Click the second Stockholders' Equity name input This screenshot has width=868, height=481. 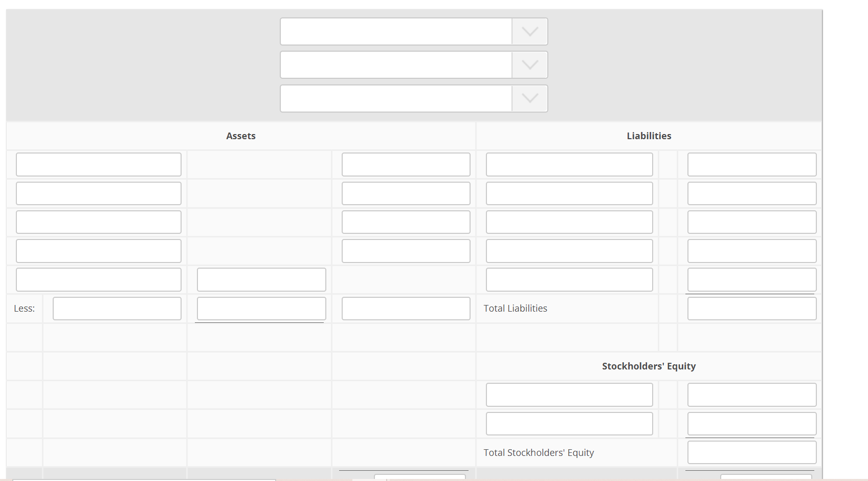pos(569,424)
